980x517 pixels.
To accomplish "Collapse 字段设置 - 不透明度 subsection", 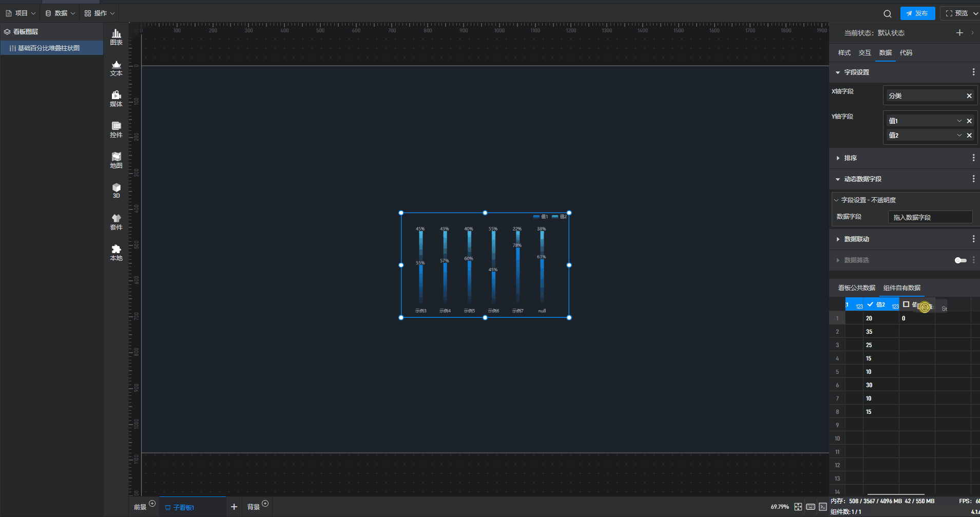I will point(836,200).
